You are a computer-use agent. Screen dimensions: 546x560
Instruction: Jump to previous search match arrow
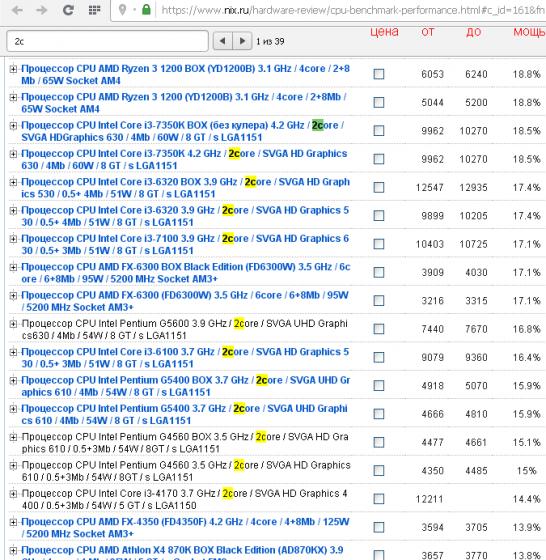[222, 41]
